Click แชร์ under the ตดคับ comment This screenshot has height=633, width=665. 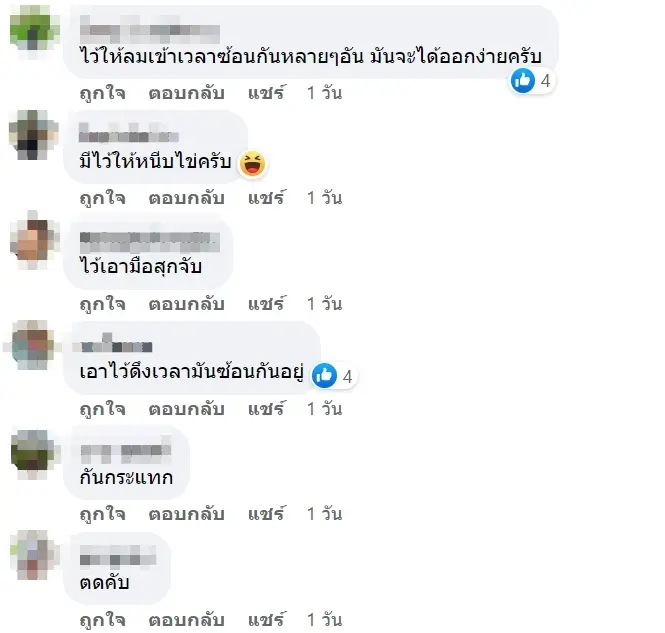(267, 619)
